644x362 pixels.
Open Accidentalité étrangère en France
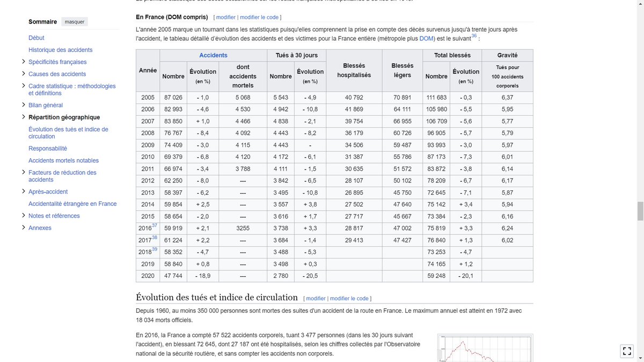[x=72, y=204]
